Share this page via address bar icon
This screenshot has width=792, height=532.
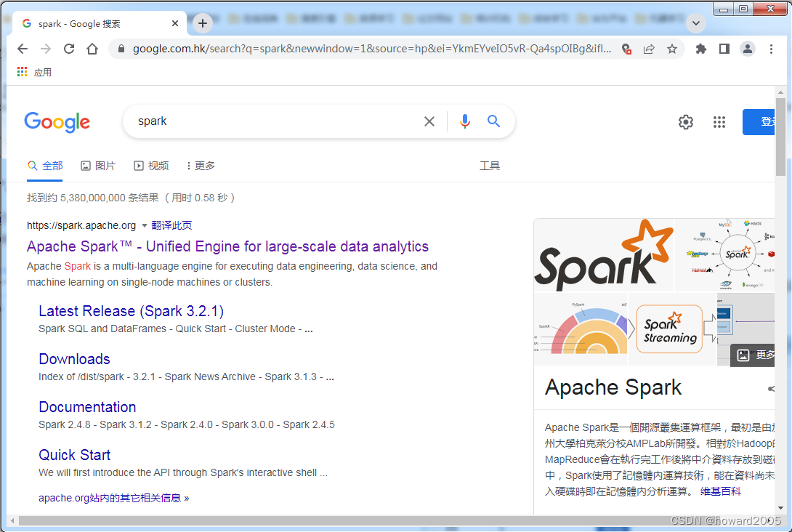pos(649,49)
